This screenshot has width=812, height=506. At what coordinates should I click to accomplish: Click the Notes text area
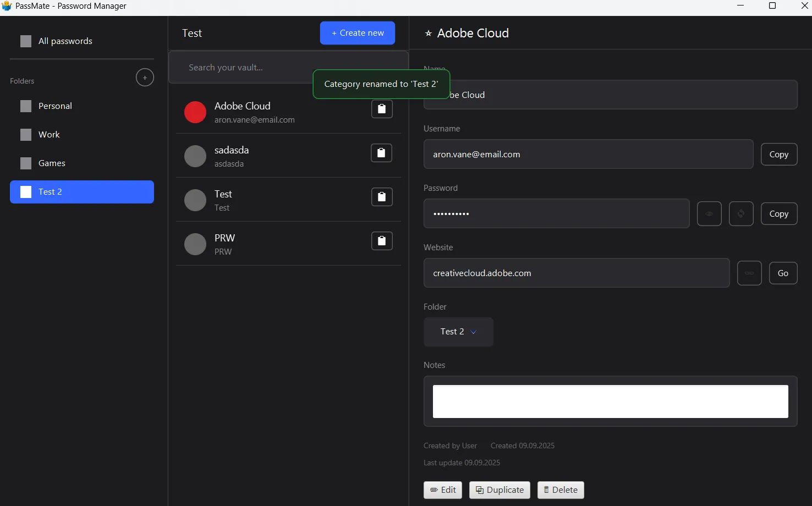pos(611,402)
